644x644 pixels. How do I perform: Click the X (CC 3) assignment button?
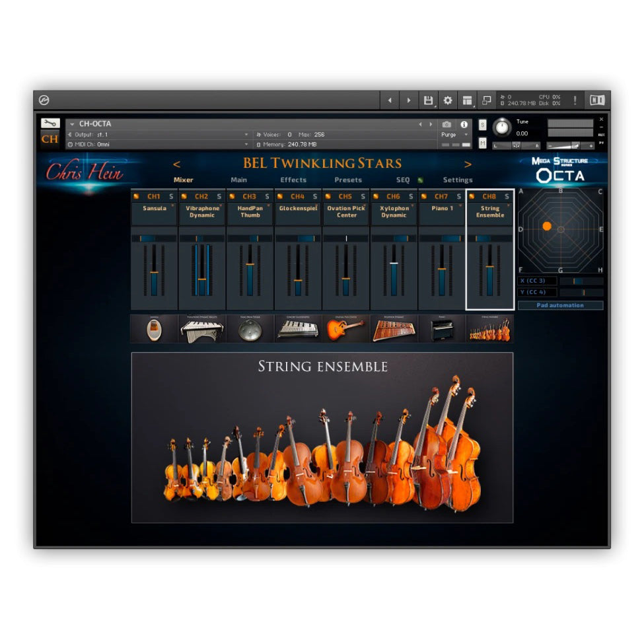point(537,281)
